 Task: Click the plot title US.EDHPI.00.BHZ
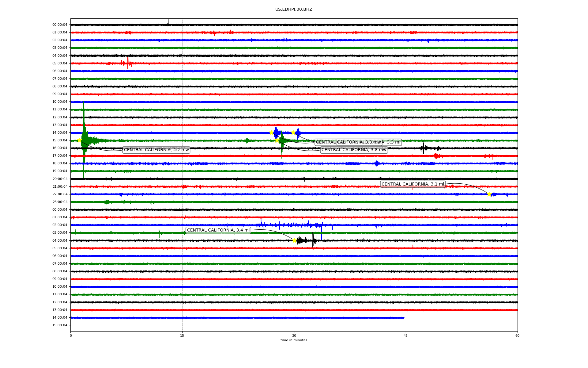coord(294,10)
